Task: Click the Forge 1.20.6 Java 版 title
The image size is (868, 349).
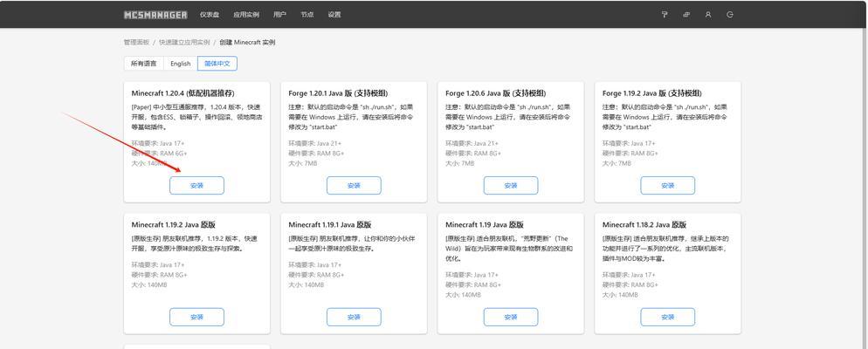Action: pos(495,93)
